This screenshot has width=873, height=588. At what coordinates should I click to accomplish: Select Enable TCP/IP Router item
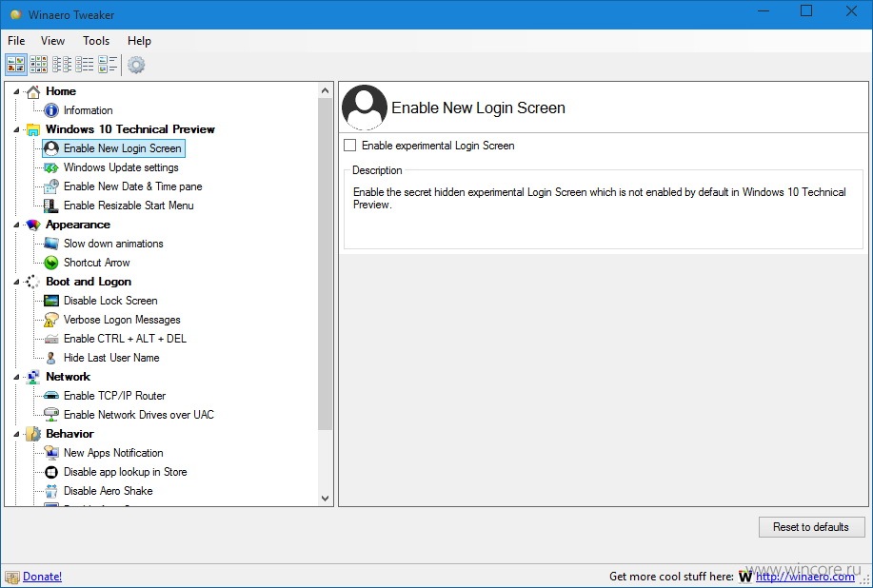tap(114, 396)
